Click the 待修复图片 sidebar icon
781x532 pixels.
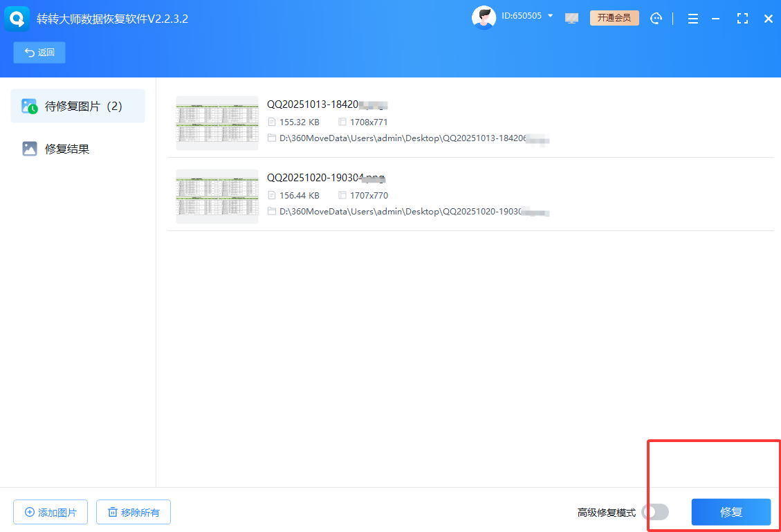[x=29, y=106]
